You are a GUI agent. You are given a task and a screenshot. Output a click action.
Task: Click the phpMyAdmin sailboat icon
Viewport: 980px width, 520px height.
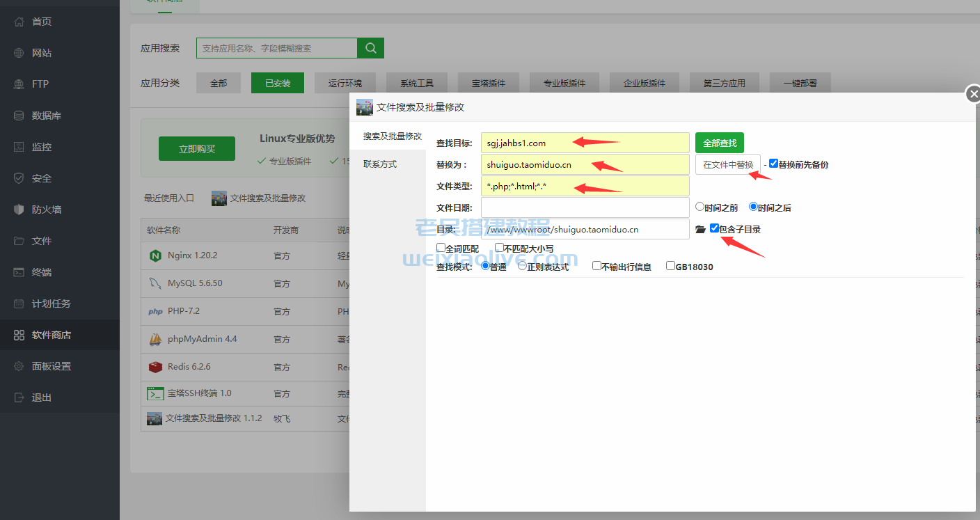(x=155, y=339)
